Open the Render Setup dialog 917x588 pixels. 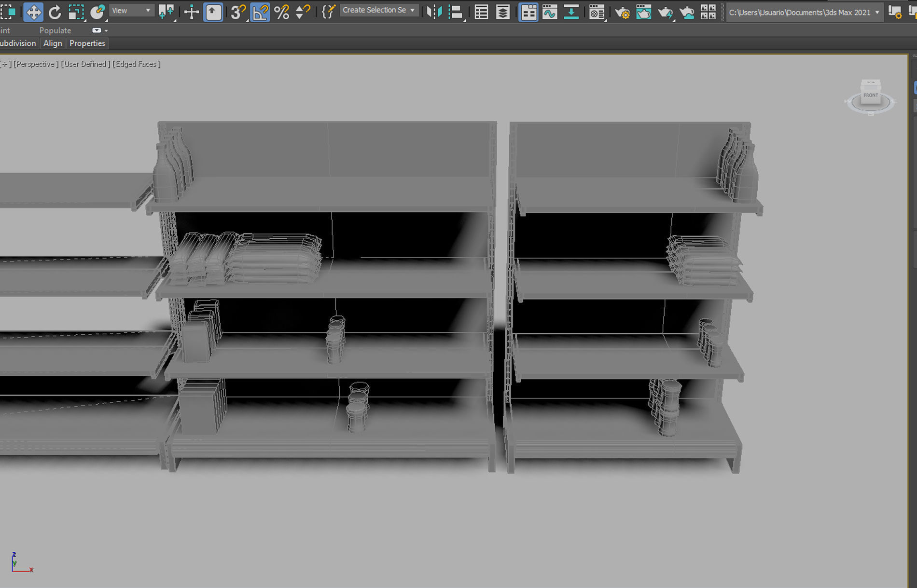tap(622, 12)
